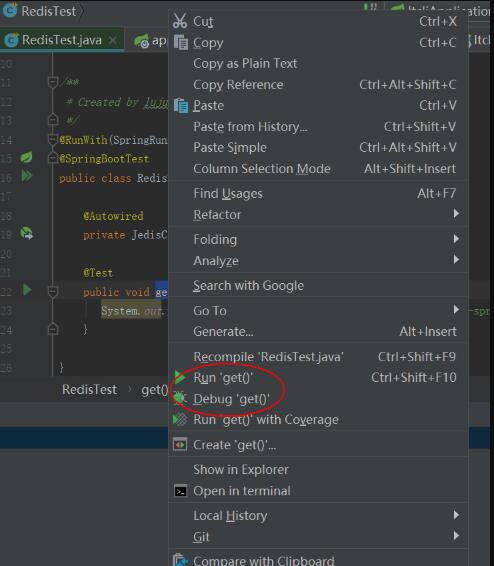Choose Open in terminal entry
The width and height of the screenshot is (494, 566).
[x=318, y=491]
